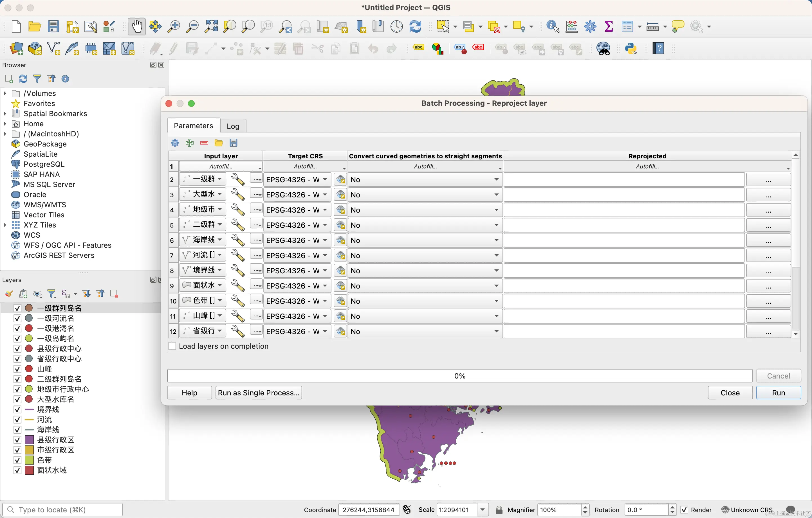812x518 pixels.
Task: Click Browser panel refresh icon
Action: [23, 79]
